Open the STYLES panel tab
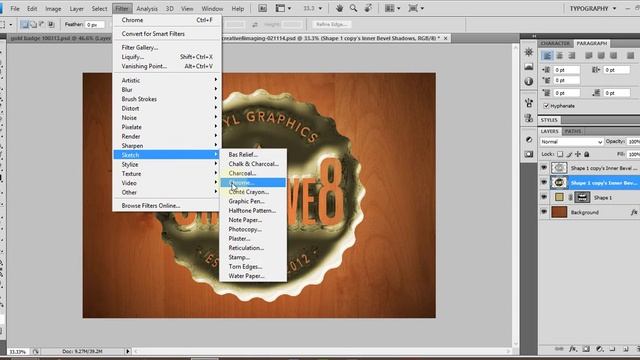Screen dimensions: 640x360 pyautogui.click(x=549, y=120)
